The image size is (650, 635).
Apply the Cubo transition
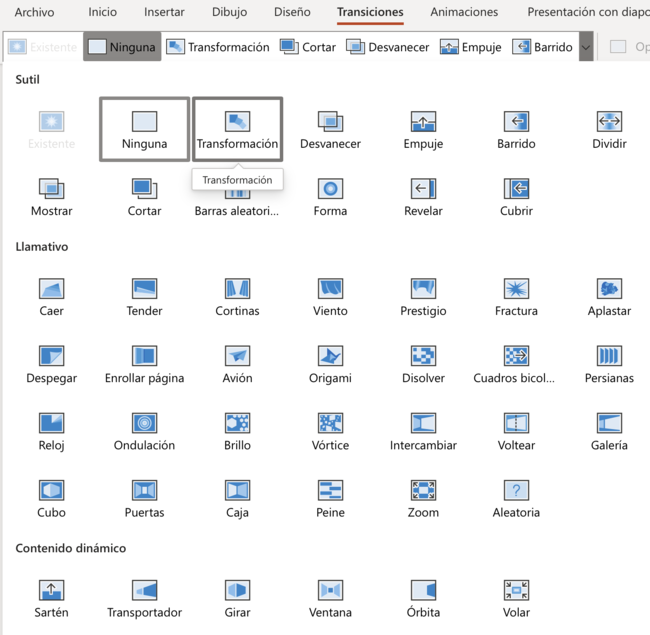pos(51,497)
